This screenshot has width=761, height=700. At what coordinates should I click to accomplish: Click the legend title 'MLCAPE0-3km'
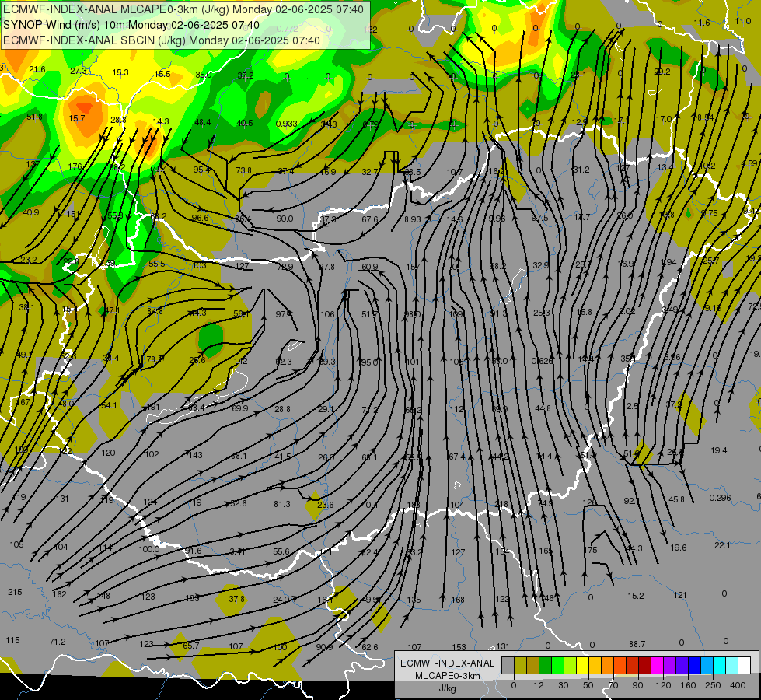coord(448,676)
